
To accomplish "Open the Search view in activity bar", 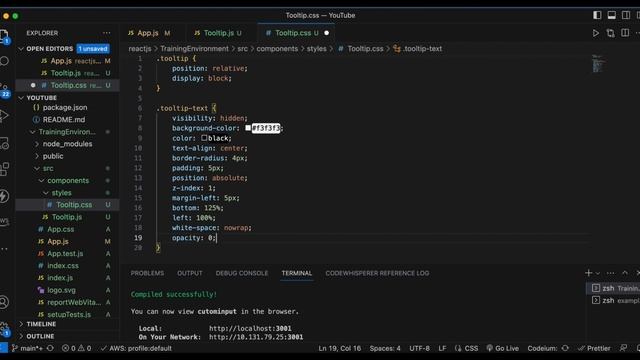I will [x=4, y=61].
